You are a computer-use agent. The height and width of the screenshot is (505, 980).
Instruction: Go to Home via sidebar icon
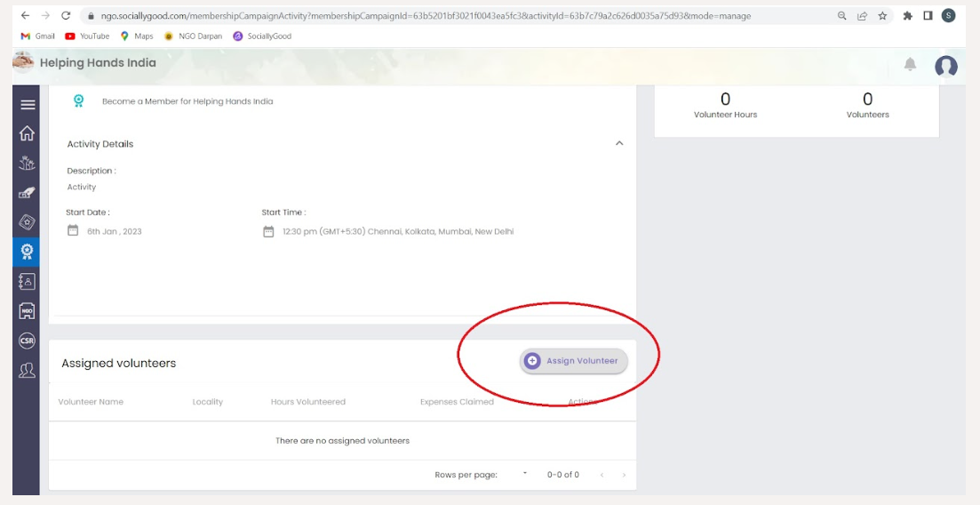tap(27, 133)
